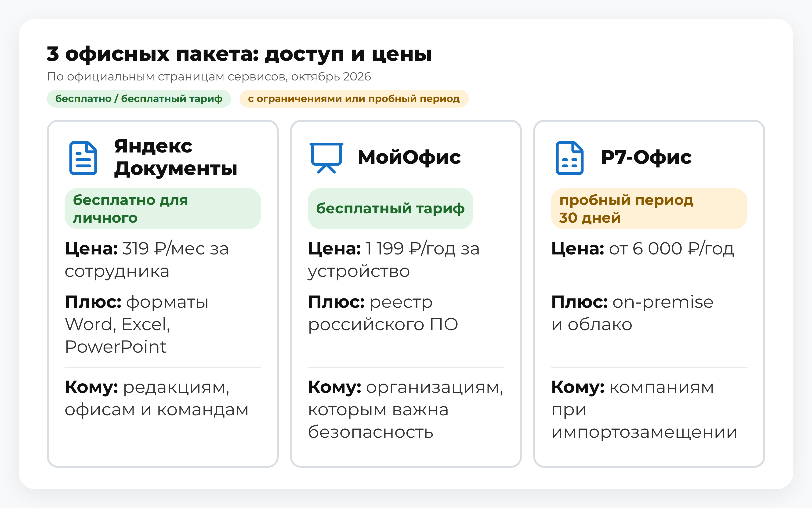Viewport: 812px width, 508px height.
Task: Click the МойОфис presentation screen icon
Action: (x=326, y=158)
